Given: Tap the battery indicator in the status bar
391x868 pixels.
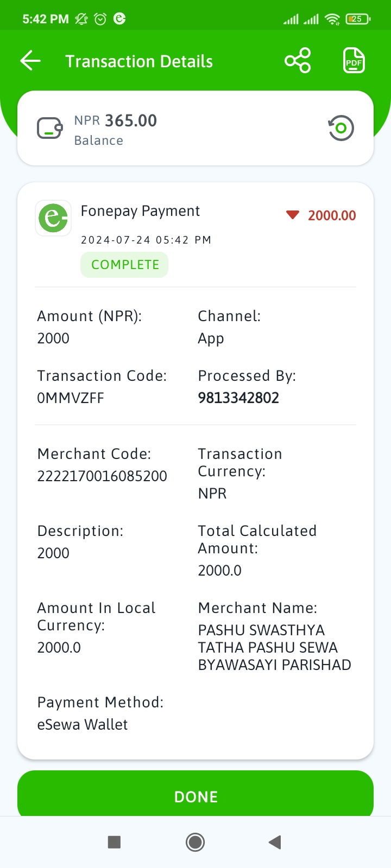Looking at the screenshot, I should (358, 19).
